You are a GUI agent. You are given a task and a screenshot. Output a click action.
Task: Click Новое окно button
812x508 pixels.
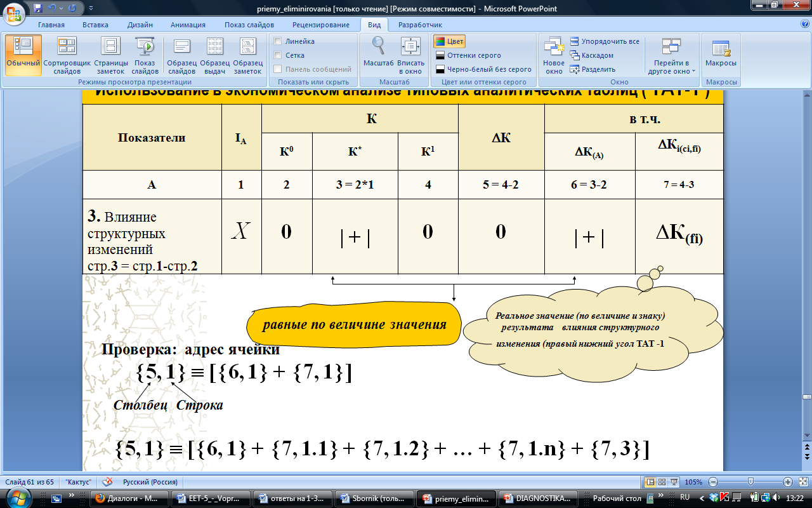click(554, 56)
